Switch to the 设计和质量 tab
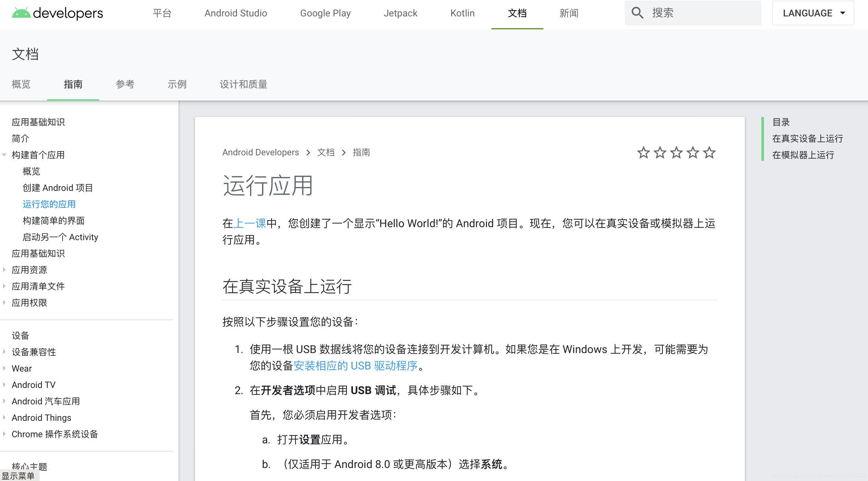This screenshot has height=481, width=868. (243, 84)
